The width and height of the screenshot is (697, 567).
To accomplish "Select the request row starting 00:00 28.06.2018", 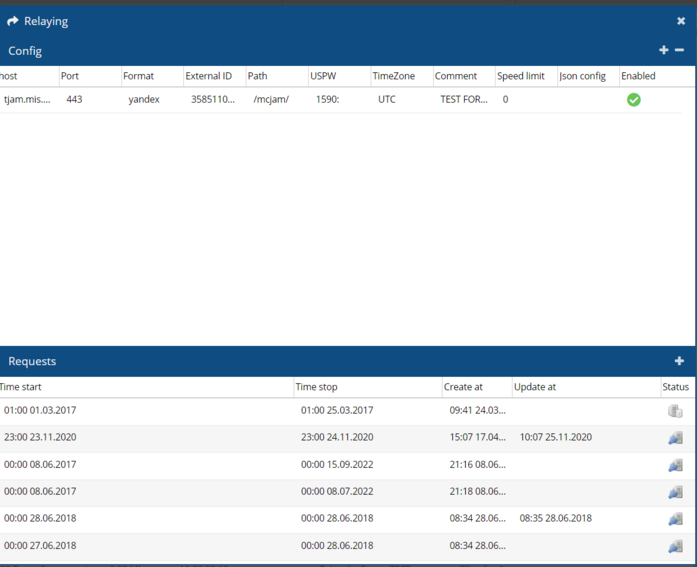I will pyautogui.click(x=40, y=518).
